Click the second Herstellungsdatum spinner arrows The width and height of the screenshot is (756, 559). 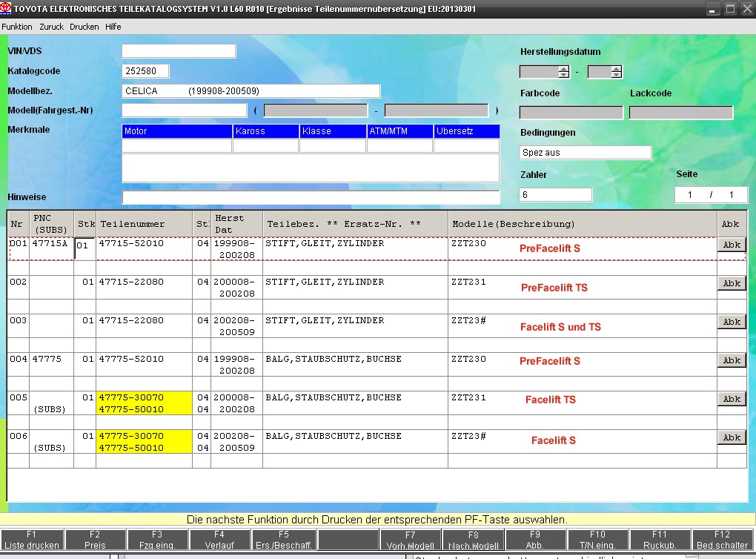(x=616, y=72)
